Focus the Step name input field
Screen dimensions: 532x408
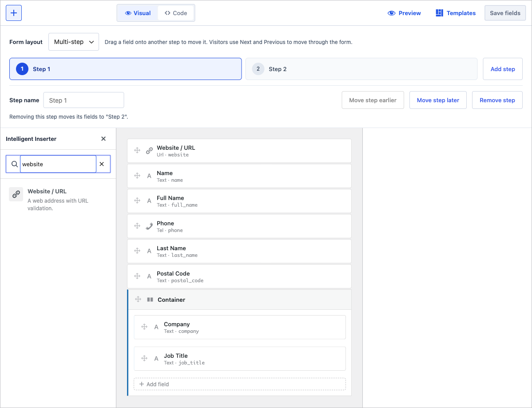coord(83,100)
